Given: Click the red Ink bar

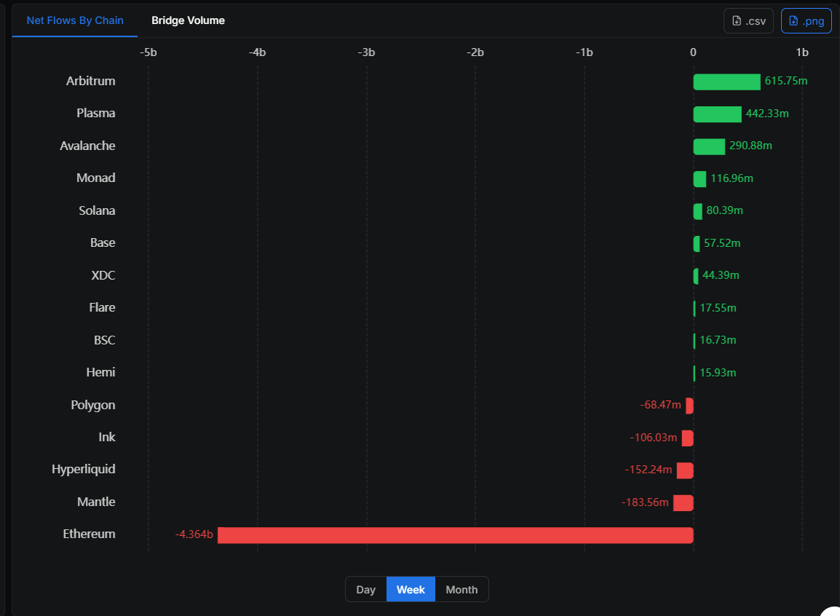Looking at the screenshot, I should (687, 438).
